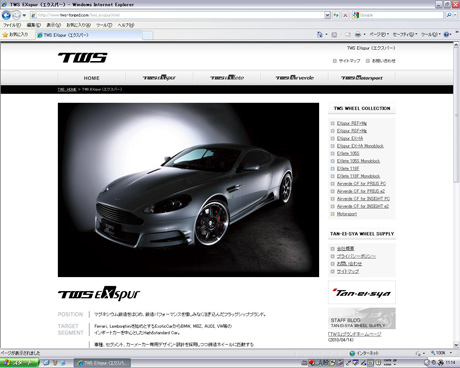Click the TWS HOME breadcrumb link
The width and height of the screenshot is (460, 368).
[x=67, y=89]
